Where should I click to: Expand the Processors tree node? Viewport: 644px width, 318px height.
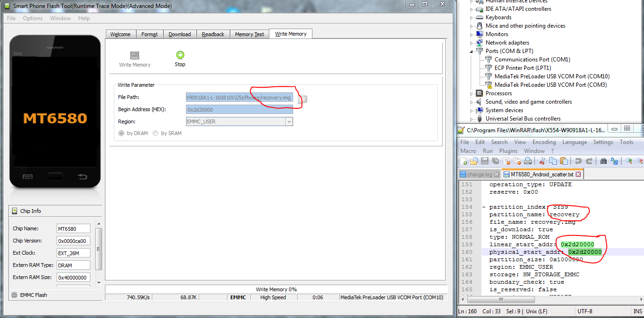[472, 93]
